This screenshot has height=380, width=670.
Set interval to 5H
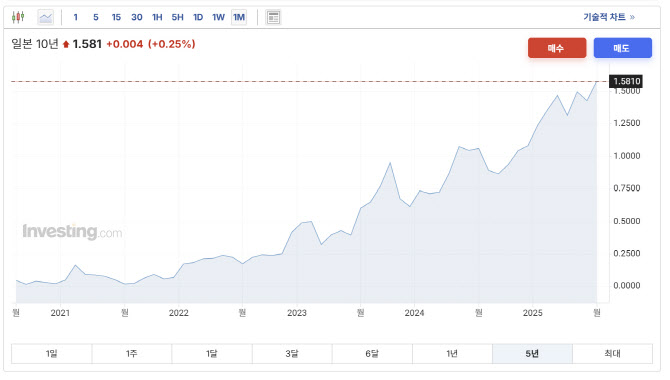[x=177, y=18]
